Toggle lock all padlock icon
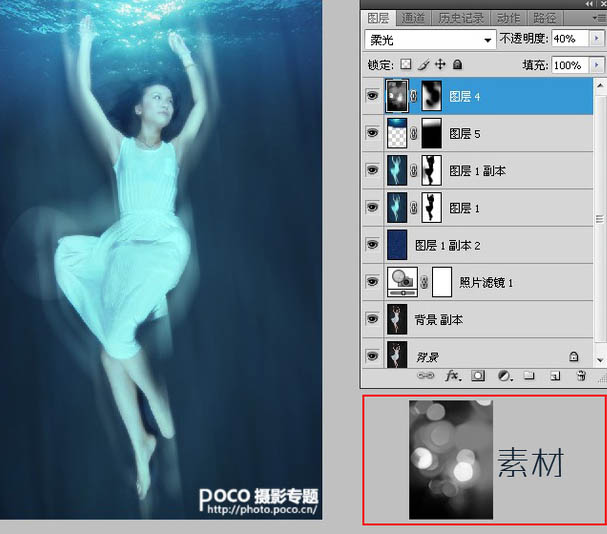607x534 pixels. pos(457,64)
